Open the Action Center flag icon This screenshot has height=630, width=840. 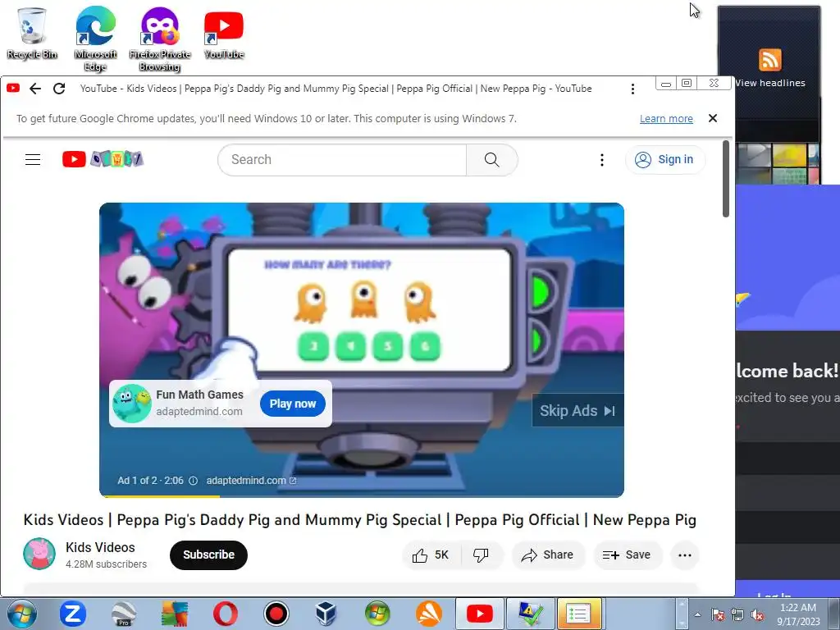(x=718, y=614)
